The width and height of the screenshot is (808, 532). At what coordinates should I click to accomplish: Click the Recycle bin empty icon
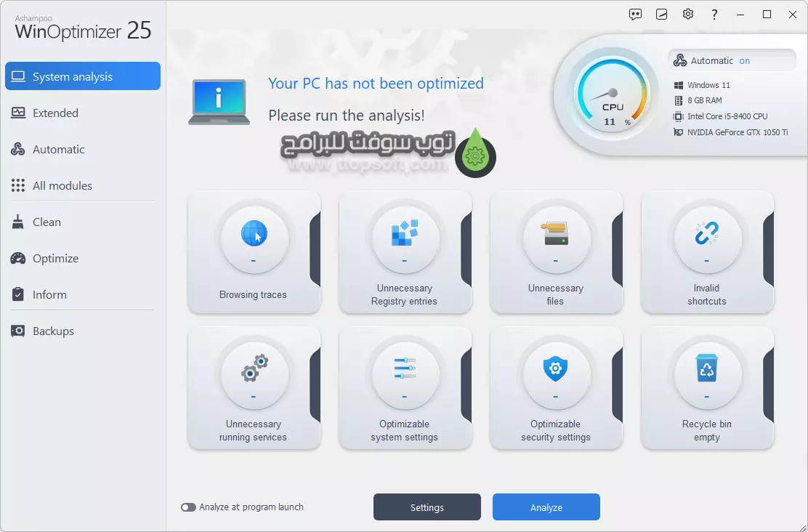point(706,368)
